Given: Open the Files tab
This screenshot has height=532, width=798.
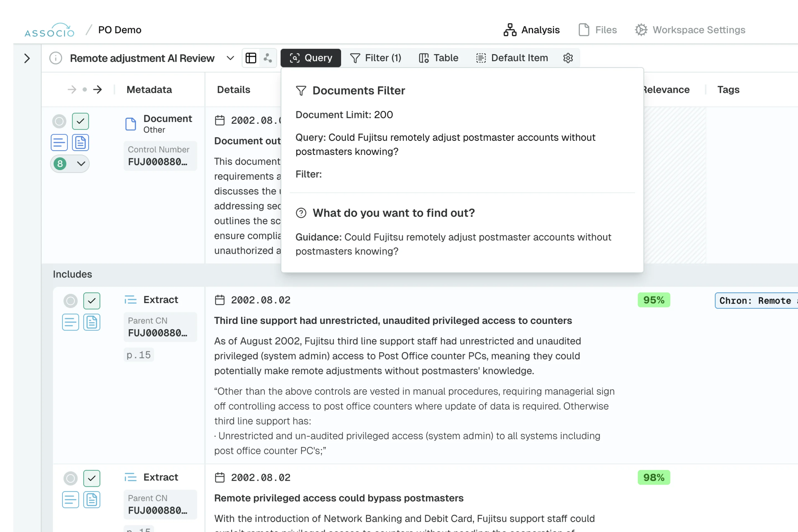Looking at the screenshot, I should coord(597,30).
